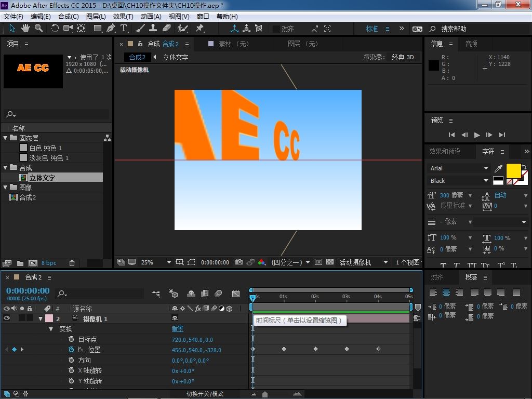Select the Pen tool

(x=111, y=29)
